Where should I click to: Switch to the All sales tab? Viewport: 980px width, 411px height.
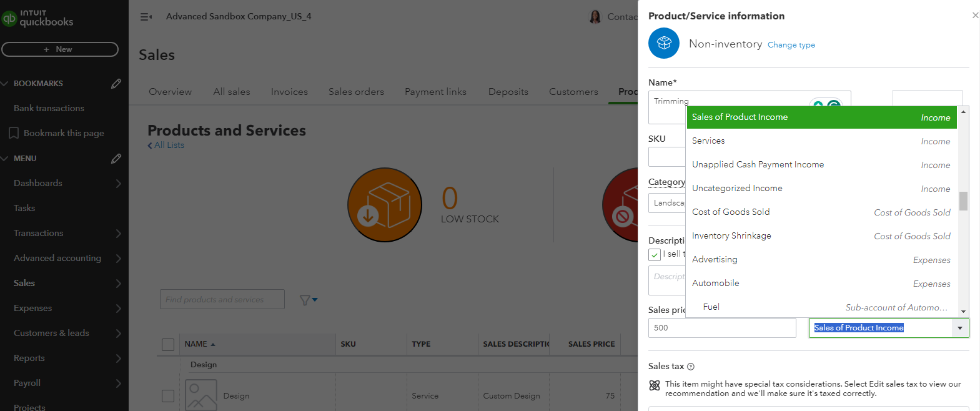click(231, 92)
